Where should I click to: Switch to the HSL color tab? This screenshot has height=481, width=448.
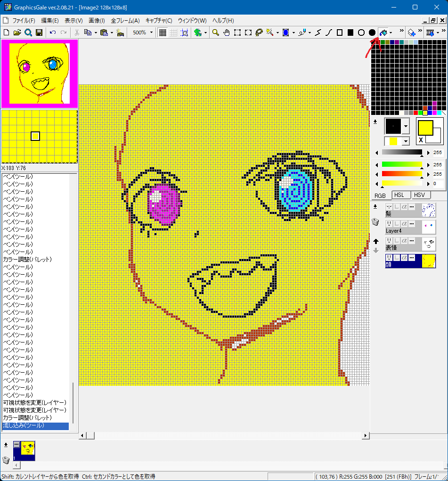pyautogui.click(x=399, y=195)
